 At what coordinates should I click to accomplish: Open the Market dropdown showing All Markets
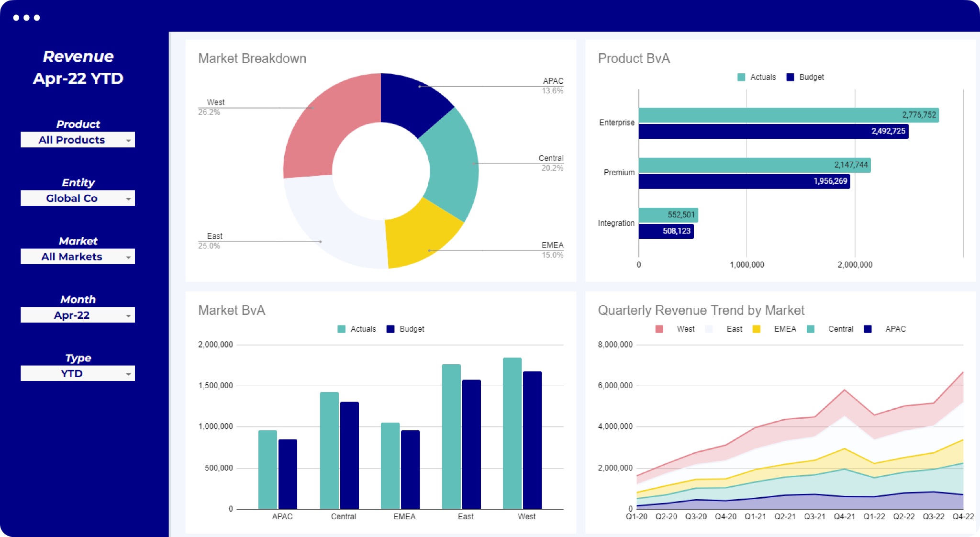pos(78,257)
